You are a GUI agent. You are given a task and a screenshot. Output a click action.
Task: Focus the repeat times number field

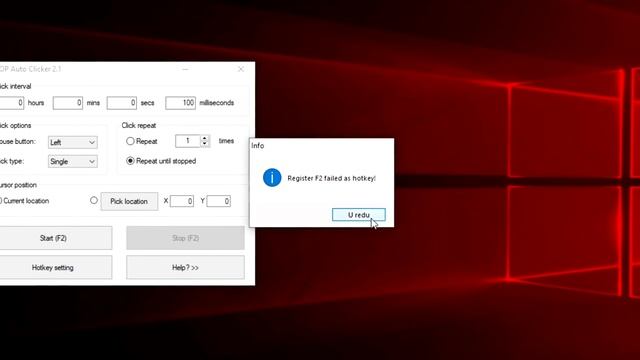[x=188, y=141]
